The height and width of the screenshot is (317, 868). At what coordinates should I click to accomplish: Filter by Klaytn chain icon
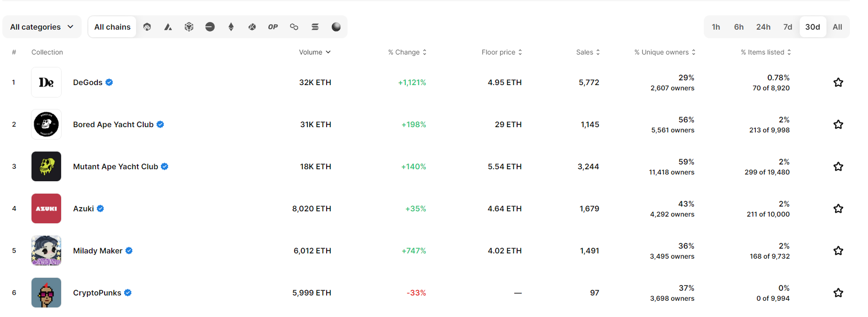pos(252,27)
